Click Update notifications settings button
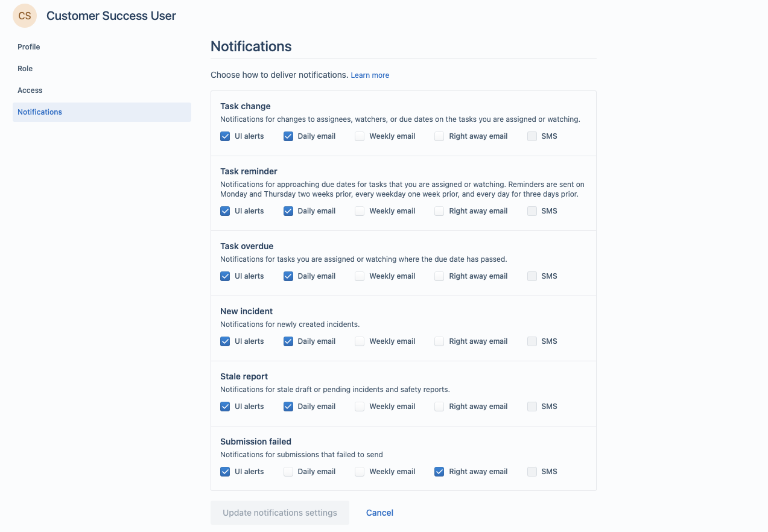Viewport: 768px width, 532px height. coord(280,513)
